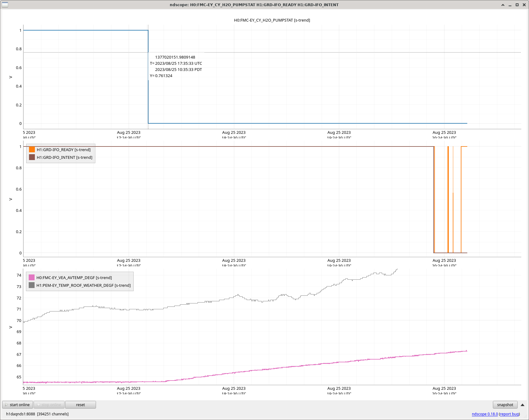Screen dimensions: 529x420
Task: Click the 10:35:33 PDT cursor time label
Action: [x=178, y=69]
